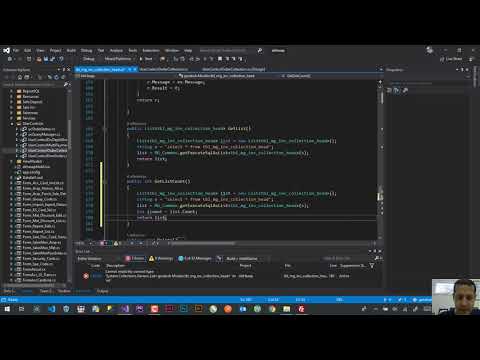Click the Save All toolbar icon

coord(53,59)
